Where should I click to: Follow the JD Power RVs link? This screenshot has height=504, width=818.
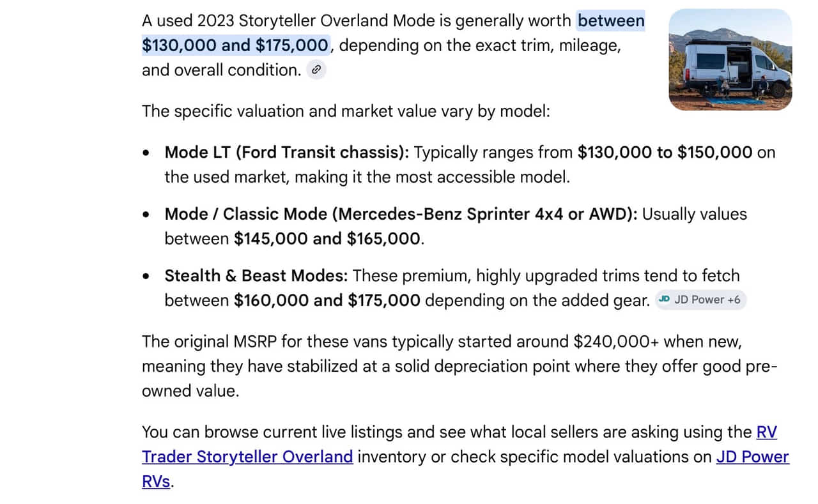[x=465, y=469]
